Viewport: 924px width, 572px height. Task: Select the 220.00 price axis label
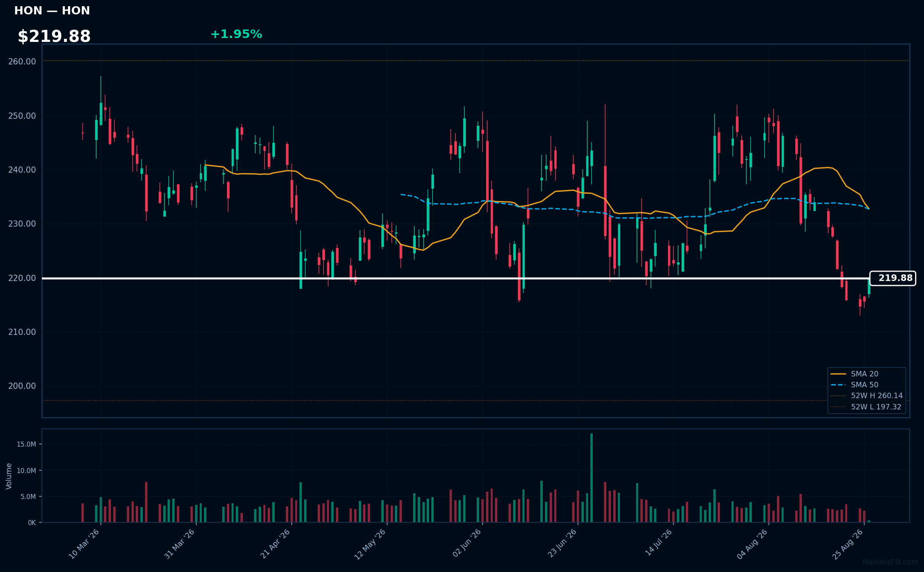22,278
